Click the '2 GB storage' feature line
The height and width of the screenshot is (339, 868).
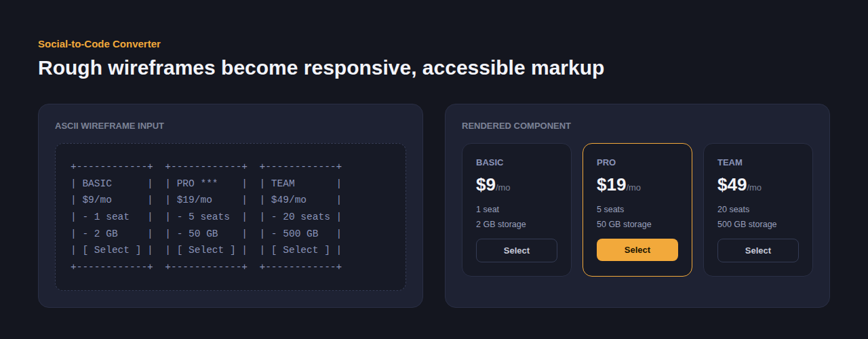501,224
